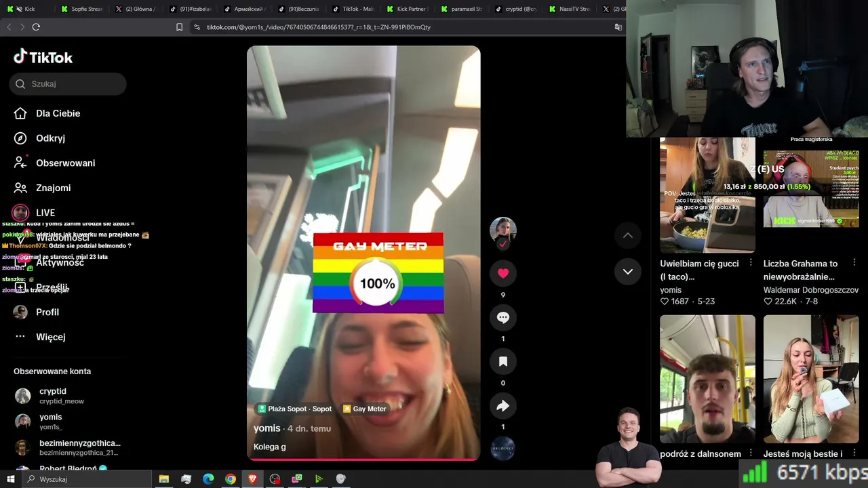868x488 pixels.
Task: Switch to the (91)Beczunia tab
Action: (x=299, y=9)
